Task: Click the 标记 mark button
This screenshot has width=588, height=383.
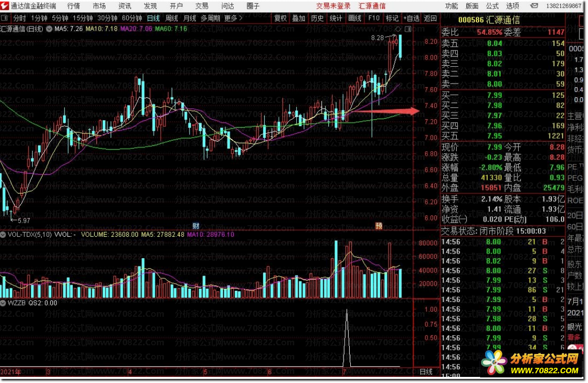Action: [392, 18]
